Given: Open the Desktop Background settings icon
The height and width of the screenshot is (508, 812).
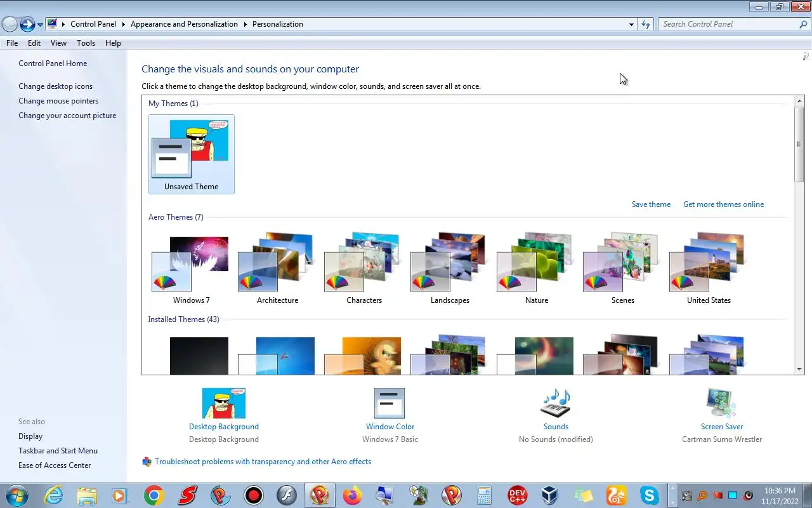Looking at the screenshot, I should (x=223, y=403).
